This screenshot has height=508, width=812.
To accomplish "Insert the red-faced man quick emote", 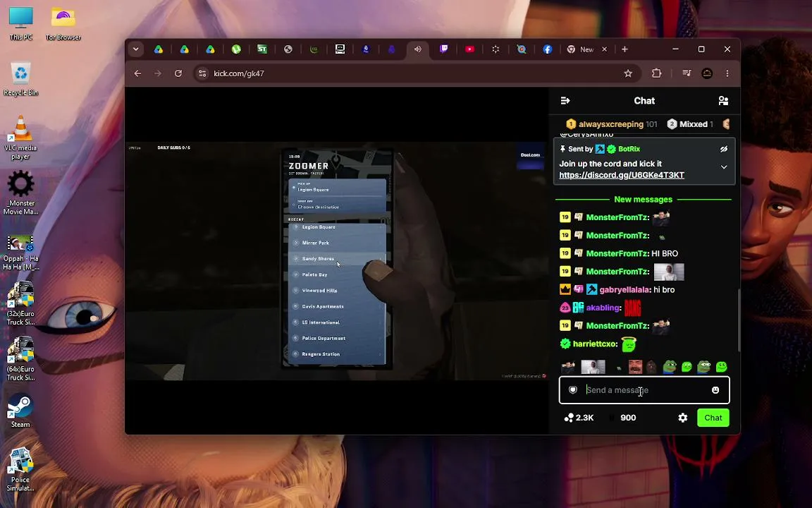I will pos(635,367).
